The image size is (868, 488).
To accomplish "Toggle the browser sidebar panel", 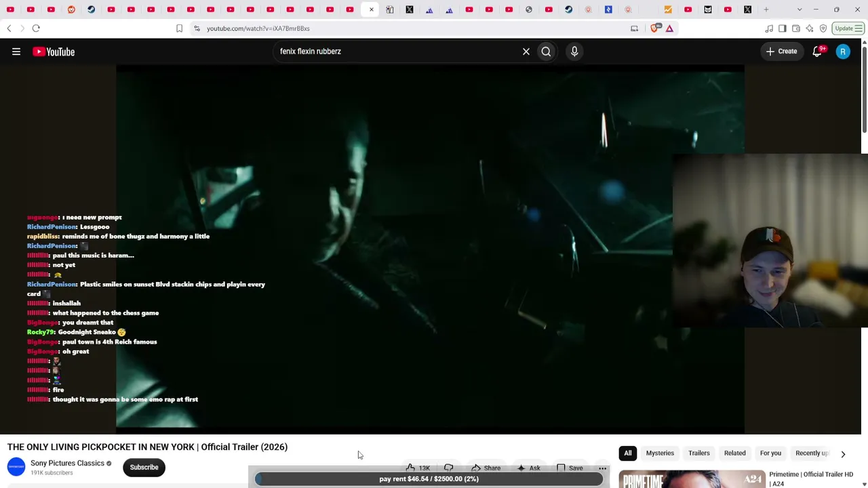I will 783,28.
